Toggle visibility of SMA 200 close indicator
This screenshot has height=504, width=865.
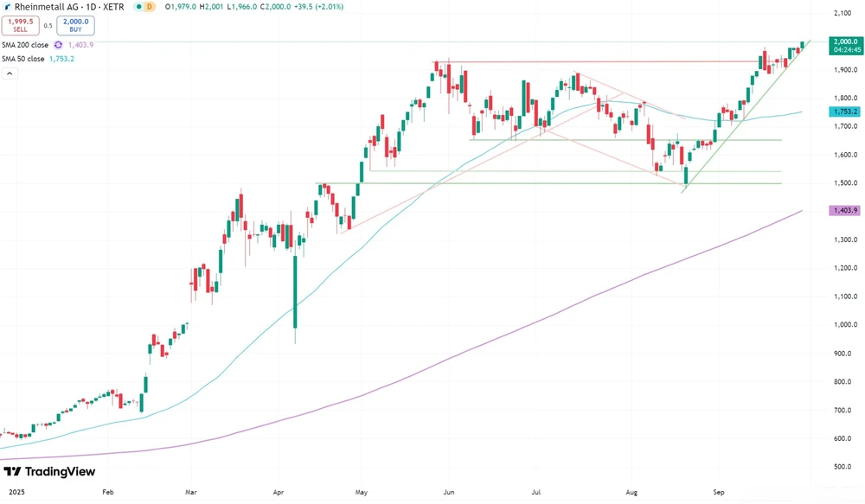click(26, 44)
